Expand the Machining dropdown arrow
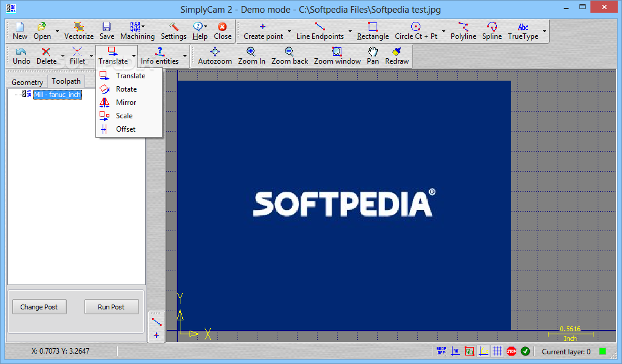The image size is (622, 364). (x=143, y=27)
